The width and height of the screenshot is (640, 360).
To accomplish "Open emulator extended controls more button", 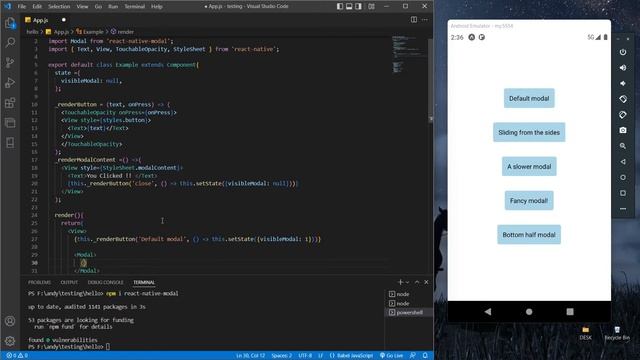I will (623, 209).
